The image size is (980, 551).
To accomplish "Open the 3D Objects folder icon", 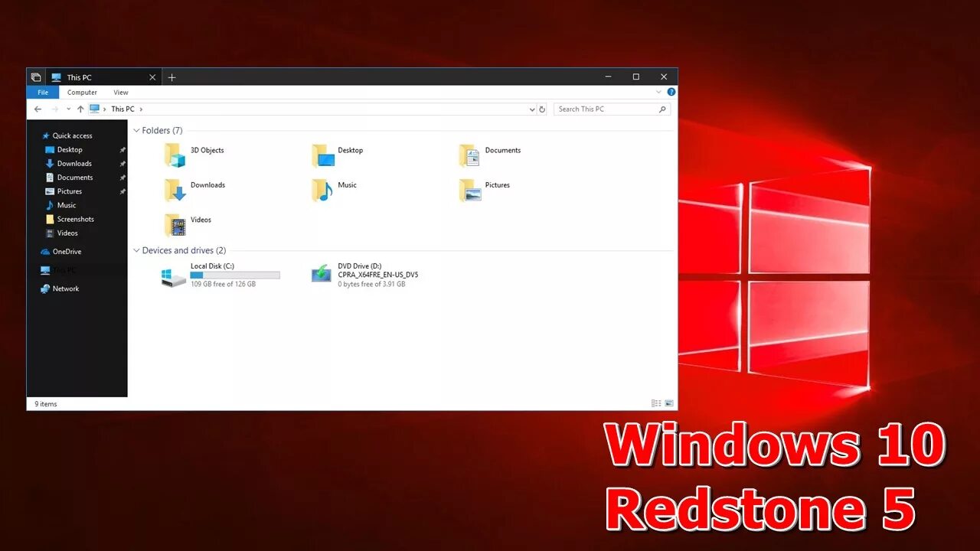I will tap(175, 155).
